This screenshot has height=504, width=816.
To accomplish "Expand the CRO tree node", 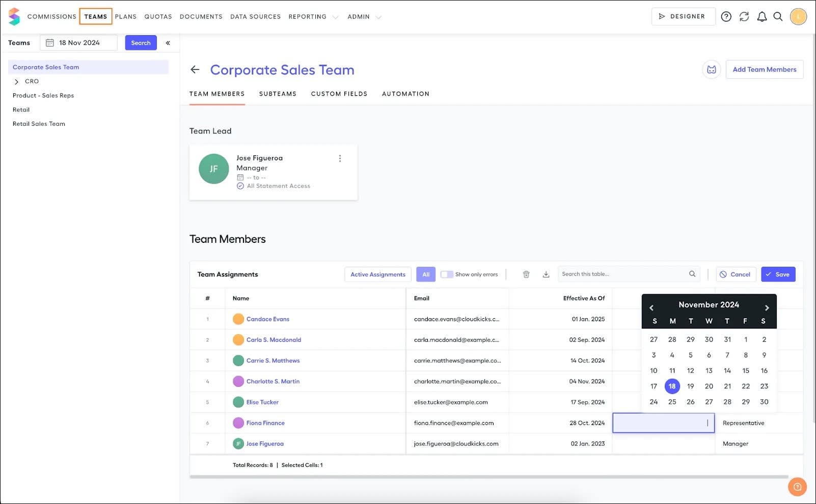I will (x=16, y=81).
